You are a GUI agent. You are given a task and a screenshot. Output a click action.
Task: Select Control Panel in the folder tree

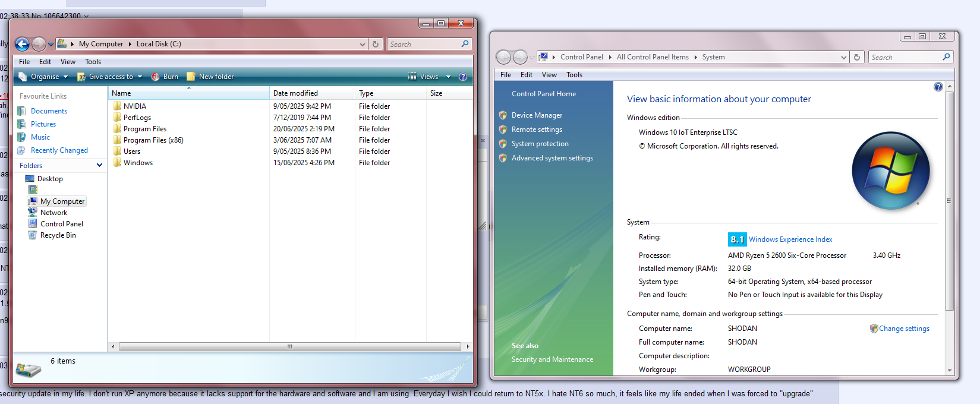coord(62,224)
